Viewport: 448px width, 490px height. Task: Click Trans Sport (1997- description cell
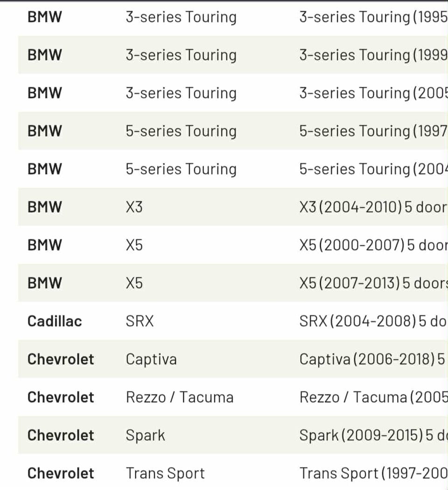pyautogui.click(x=374, y=474)
